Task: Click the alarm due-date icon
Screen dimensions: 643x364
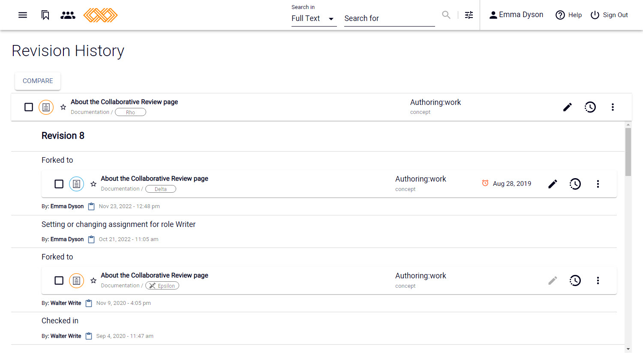Action: point(485,183)
